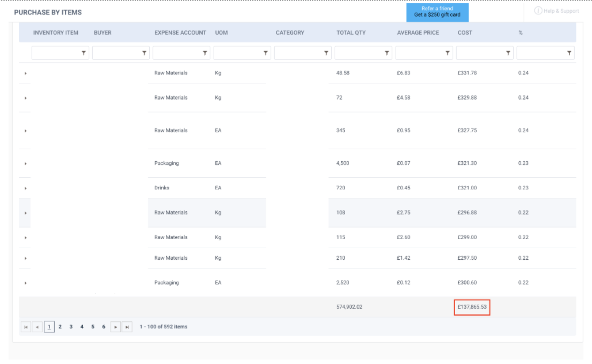Go to the next page of results
This screenshot has width=592, height=364.
click(x=116, y=327)
